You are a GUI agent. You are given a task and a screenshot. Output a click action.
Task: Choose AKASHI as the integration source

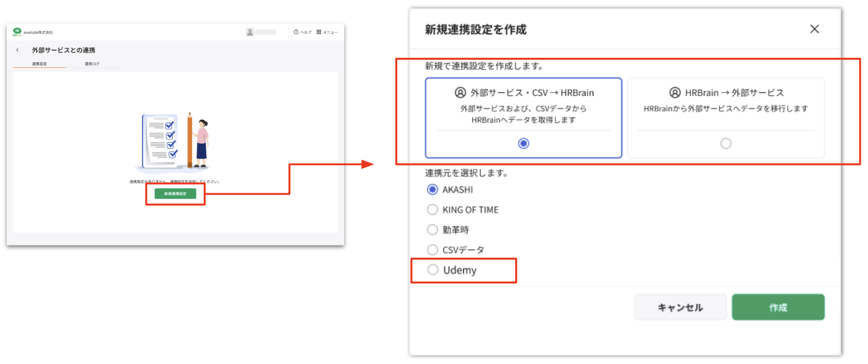pyautogui.click(x=432, y=190)
